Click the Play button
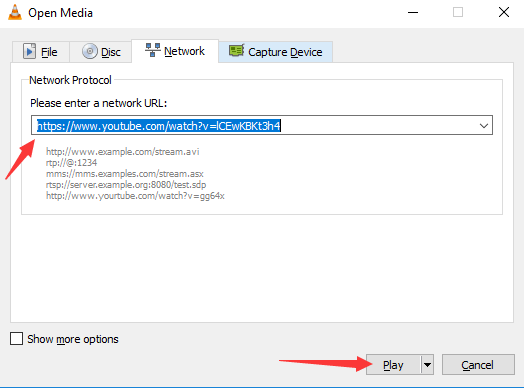524x388 pixels. [x=393, y=365]
